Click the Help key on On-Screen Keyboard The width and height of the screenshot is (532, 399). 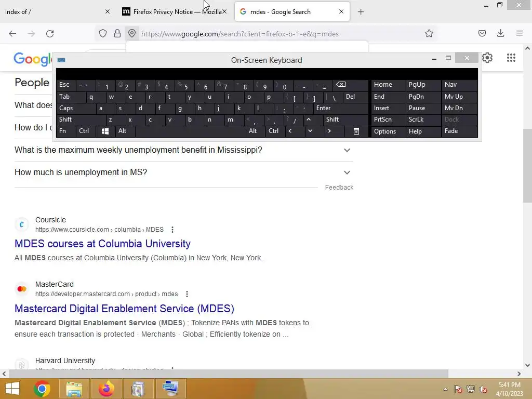[x=423, y=131]
